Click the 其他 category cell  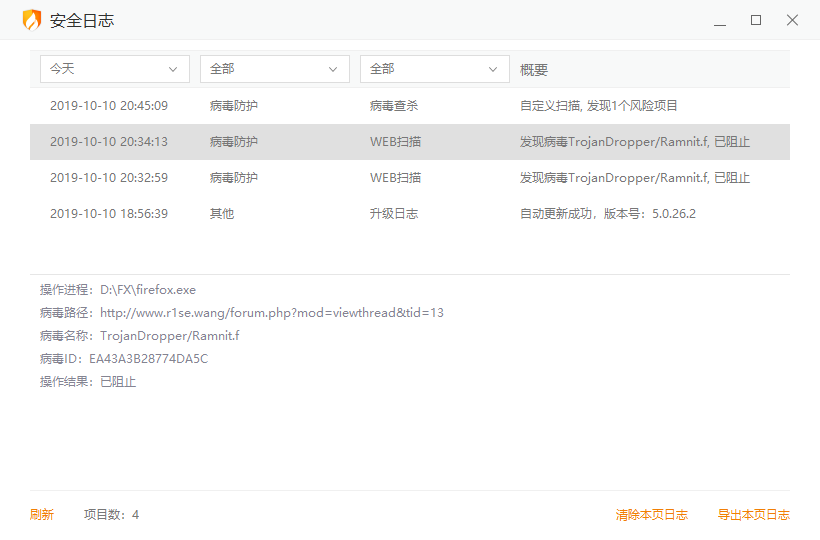coord(222,214)
